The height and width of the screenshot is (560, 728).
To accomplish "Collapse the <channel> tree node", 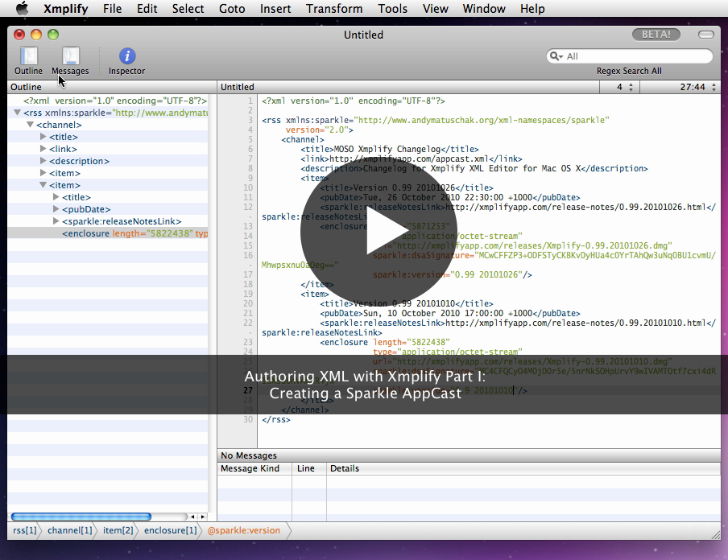I will click(30, 124).
